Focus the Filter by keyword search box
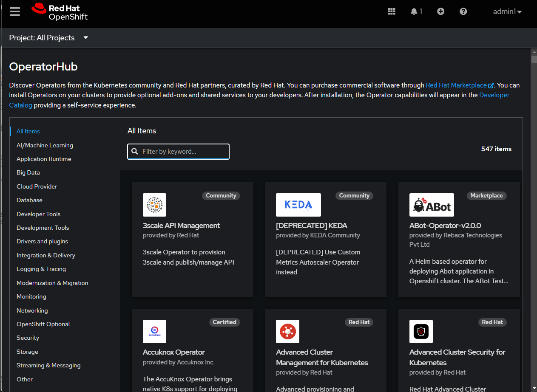The height and width of the screenshot is (392, 537). click(x=179, y=151)
